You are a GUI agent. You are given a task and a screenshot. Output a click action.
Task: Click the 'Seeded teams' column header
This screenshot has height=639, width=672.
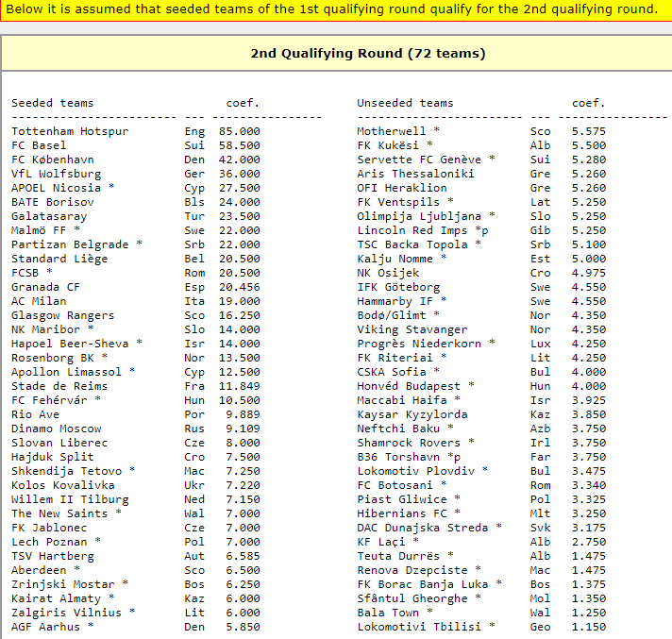point(52,103)
